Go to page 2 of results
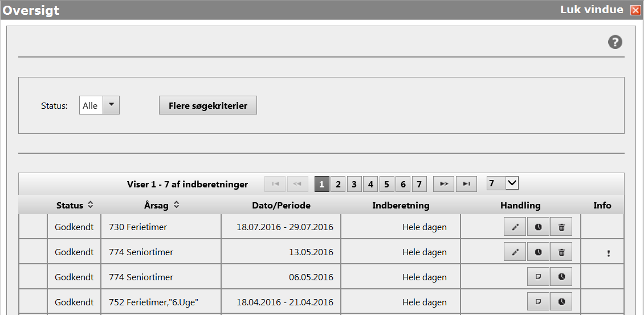The image size is (644, 315). point(338,184)
